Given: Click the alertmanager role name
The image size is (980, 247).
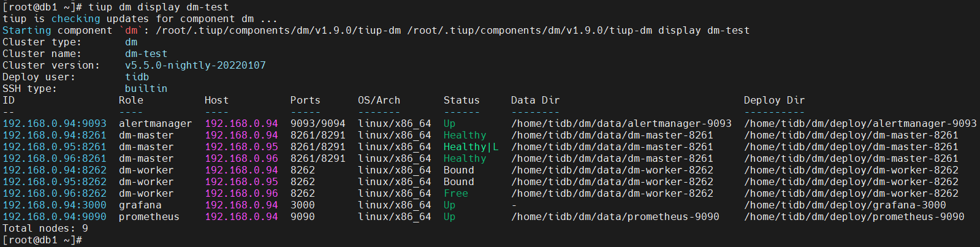Looking at the screenshot, I should (155, 124).
